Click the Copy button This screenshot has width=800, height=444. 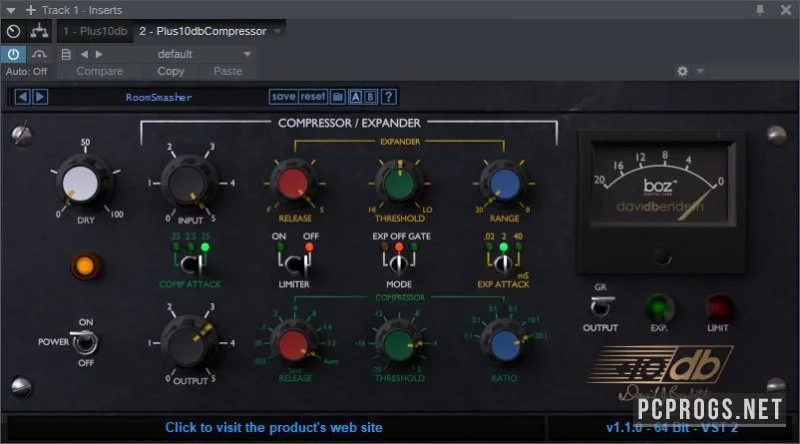[170, 71]
